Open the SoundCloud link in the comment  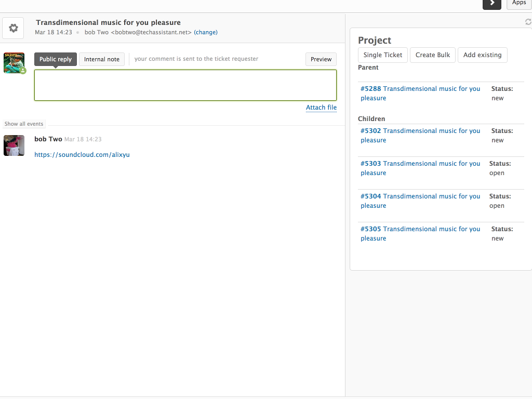pos(82,154)
